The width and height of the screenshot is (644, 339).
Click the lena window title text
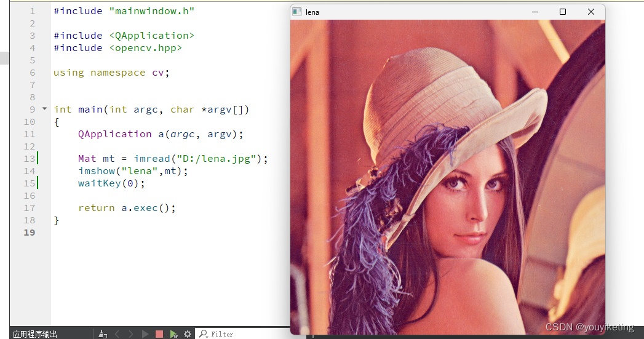312,12
